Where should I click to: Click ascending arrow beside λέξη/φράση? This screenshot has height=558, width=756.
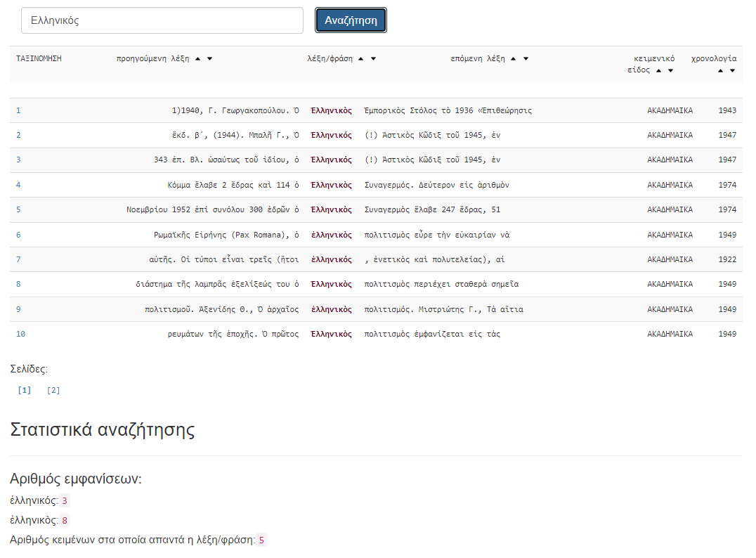(x=361, y=59)
